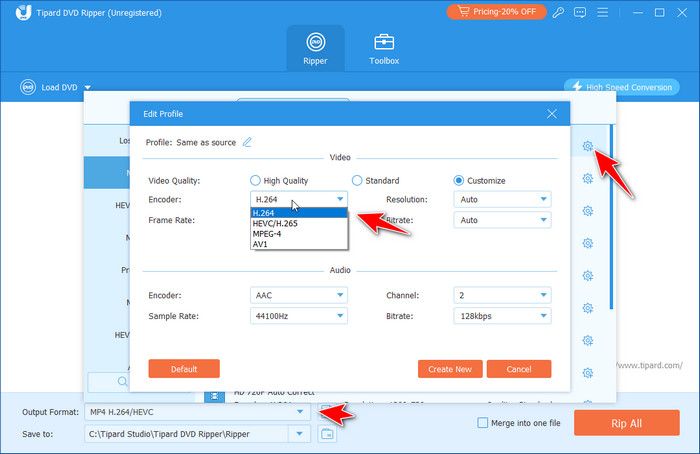Click the gear icon right of AV1 option

tap(588, 243)
